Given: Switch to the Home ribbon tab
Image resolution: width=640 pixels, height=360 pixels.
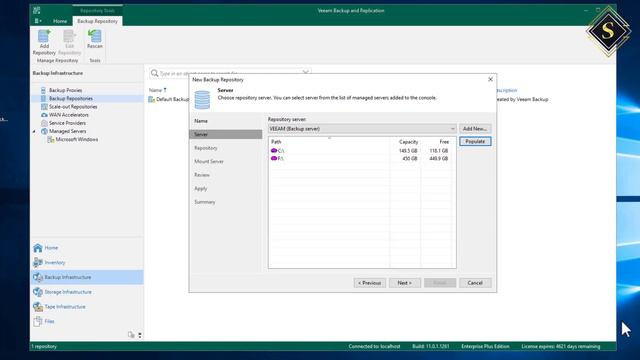Looking at the screenshot, I should (60, 21).
